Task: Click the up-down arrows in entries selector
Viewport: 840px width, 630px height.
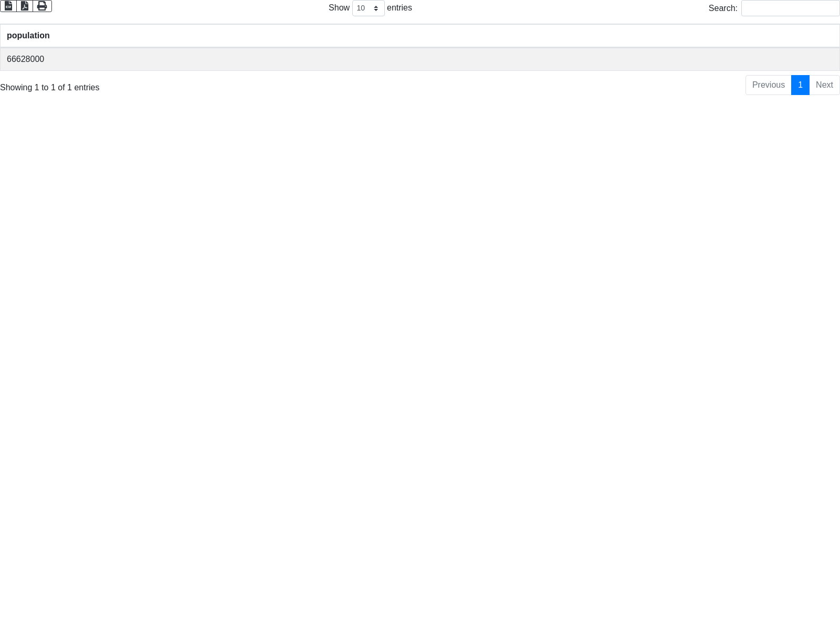Action: tap(376, 8)
